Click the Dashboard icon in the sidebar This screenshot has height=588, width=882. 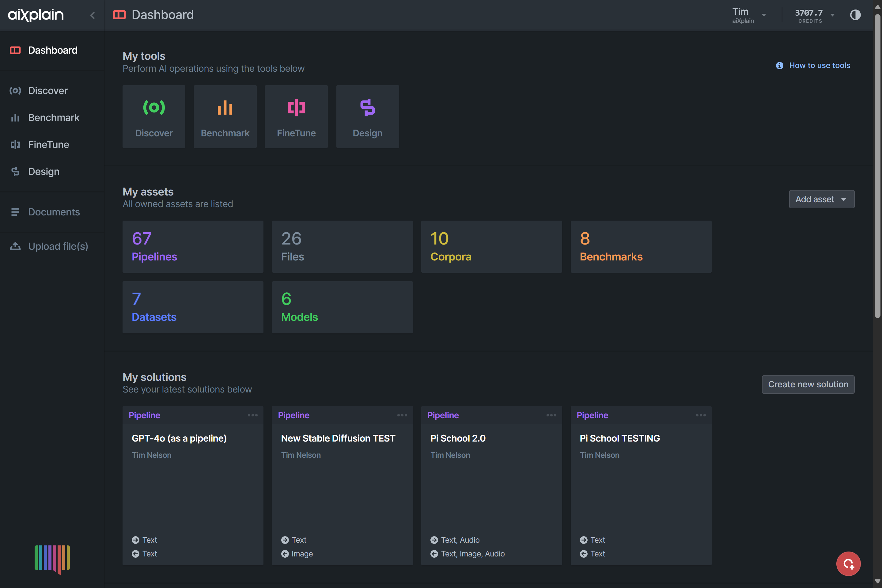click(x=15, y=50)
